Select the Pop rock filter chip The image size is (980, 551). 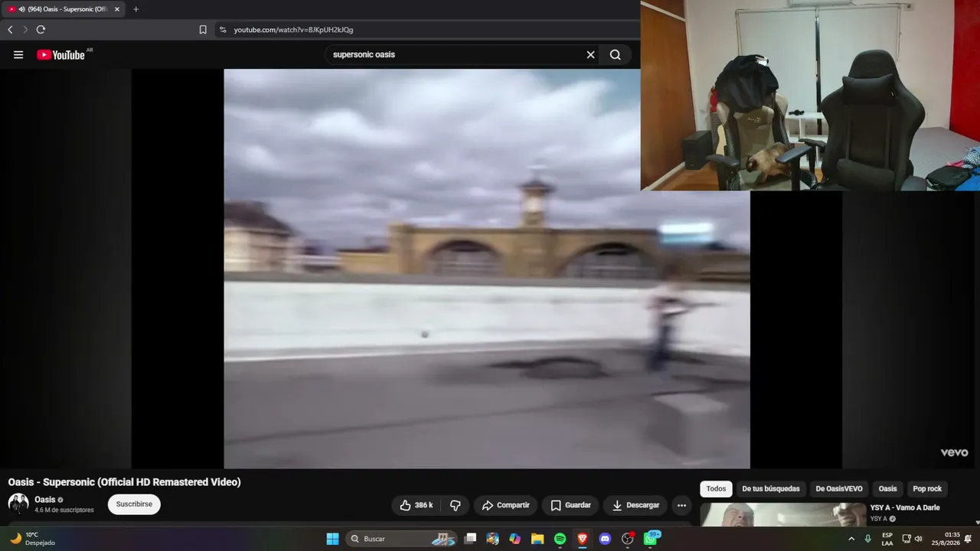click(x=927, y=489)
